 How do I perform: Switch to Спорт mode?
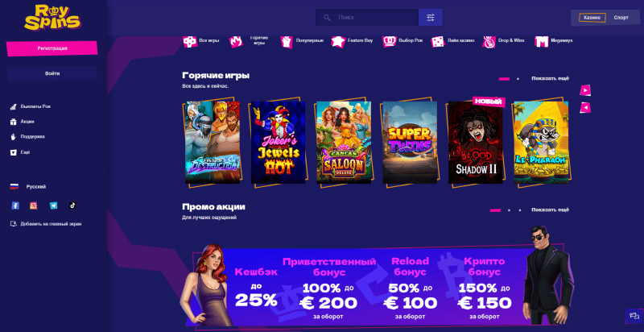pos(621,18)
